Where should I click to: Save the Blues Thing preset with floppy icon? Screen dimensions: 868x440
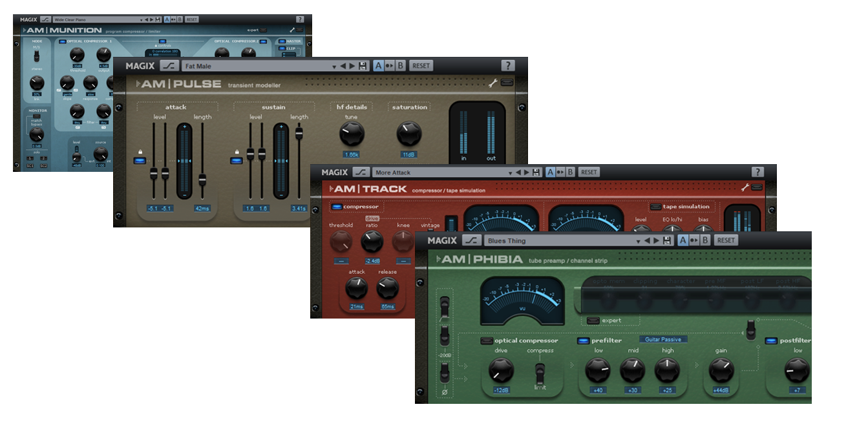(666, 241)
